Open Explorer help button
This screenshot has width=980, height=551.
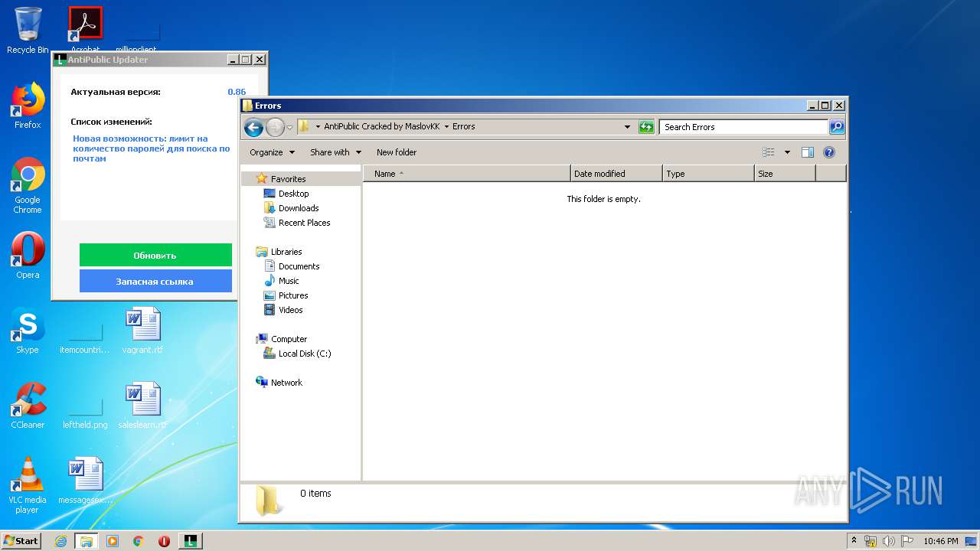[829, 152]
